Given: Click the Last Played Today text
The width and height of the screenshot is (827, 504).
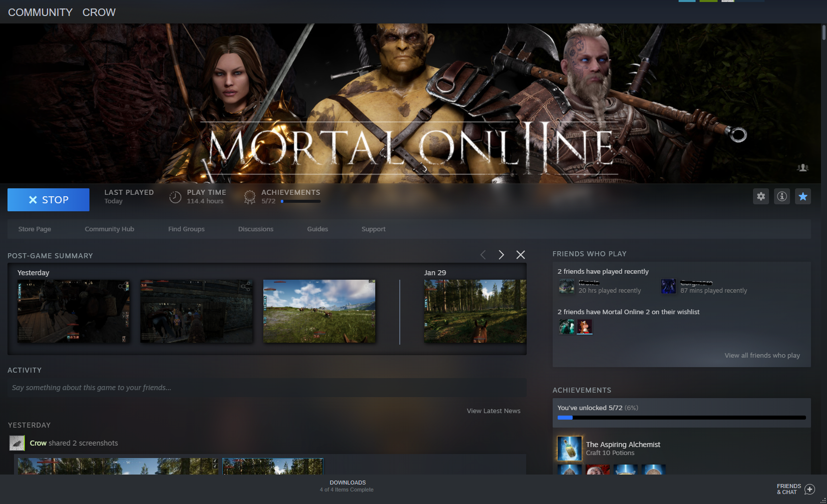Looking at the screenshot, I should (129, 197).
